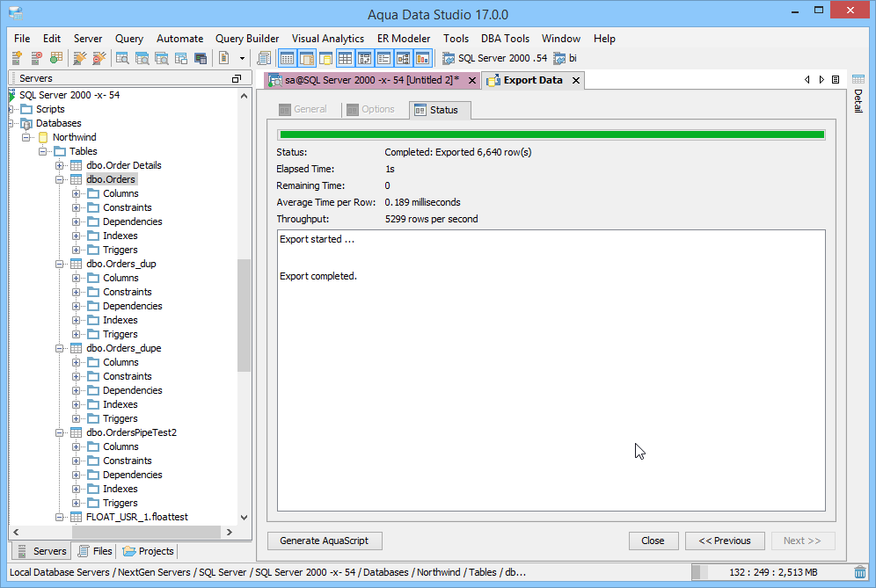876x588 pixels.
Task: Close the sa@SQL Server 2000 query tab
Action: tap(472, 80)
